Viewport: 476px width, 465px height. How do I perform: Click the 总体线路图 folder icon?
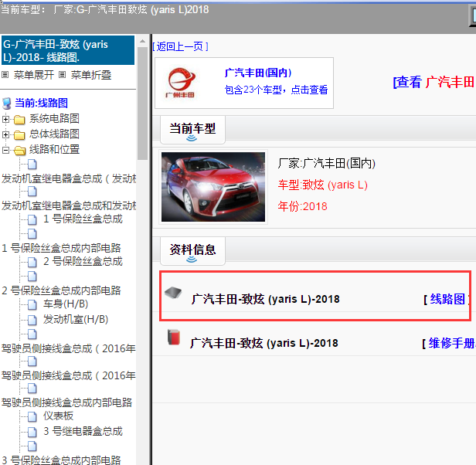19,134
